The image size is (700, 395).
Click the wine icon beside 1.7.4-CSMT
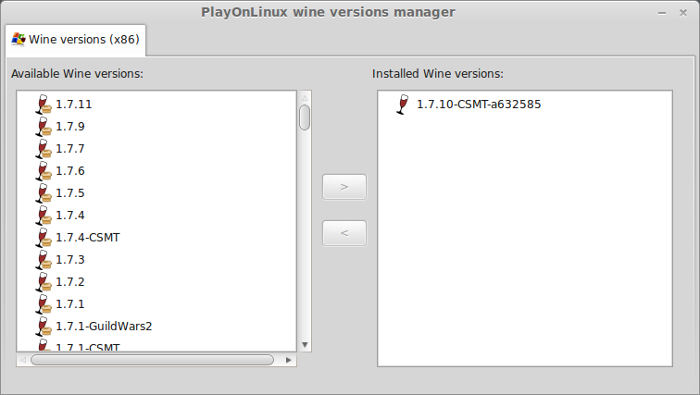pyautogui.click(x=43, y=237)
